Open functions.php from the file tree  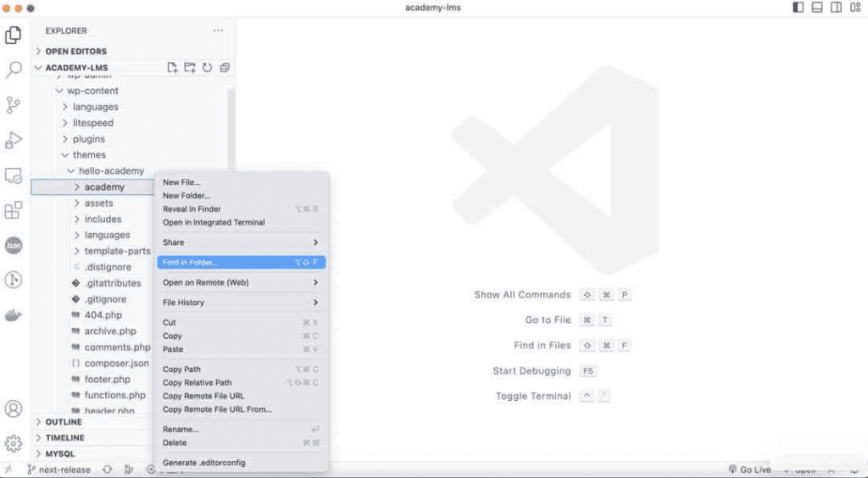click(114, 396)
